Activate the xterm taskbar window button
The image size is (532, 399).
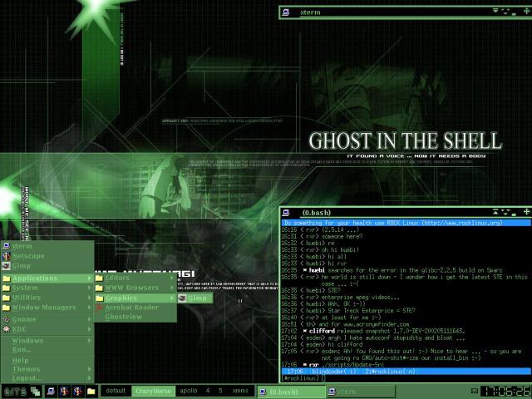pos(361,392)
